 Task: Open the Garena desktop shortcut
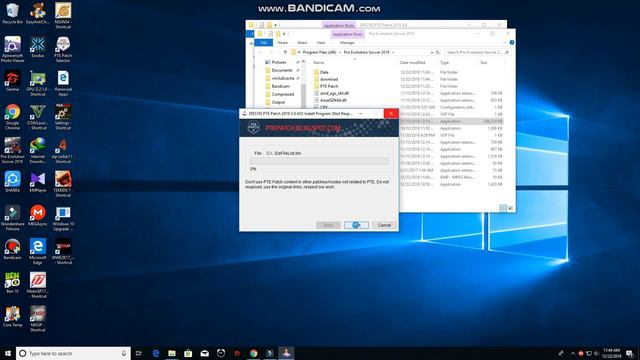(x=12, y=81)
